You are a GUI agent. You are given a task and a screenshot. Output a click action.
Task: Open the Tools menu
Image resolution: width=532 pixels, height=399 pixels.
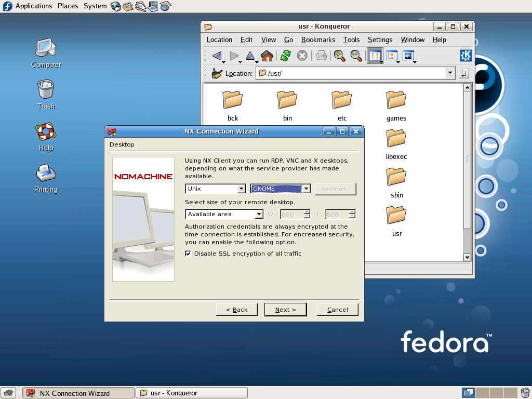(351, 39)
